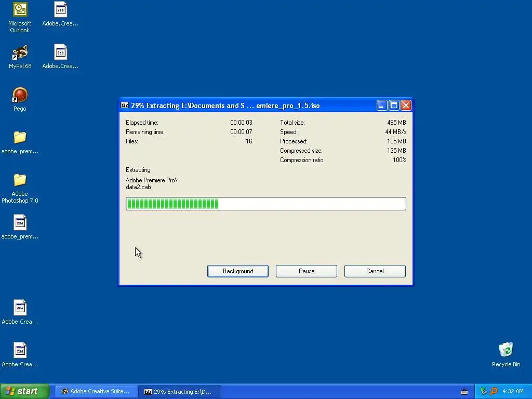
Task: Click the "Processed:" label
Action: (x=294, y=141)
